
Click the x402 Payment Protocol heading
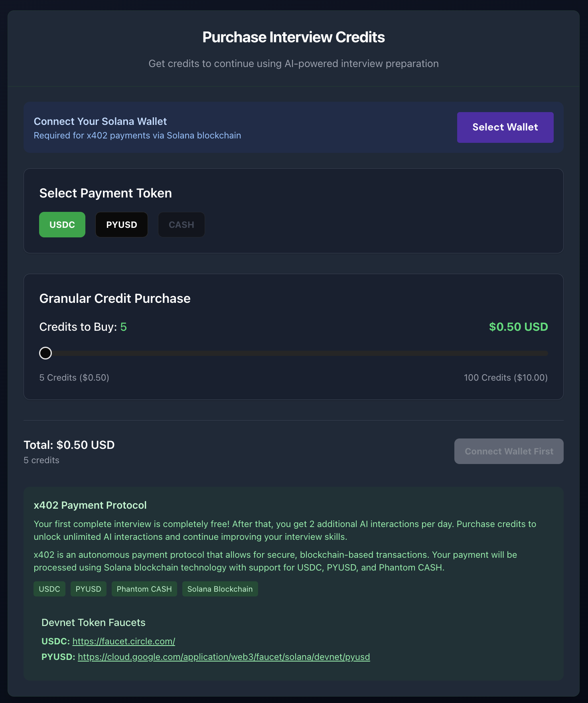(x=90, y=505)
